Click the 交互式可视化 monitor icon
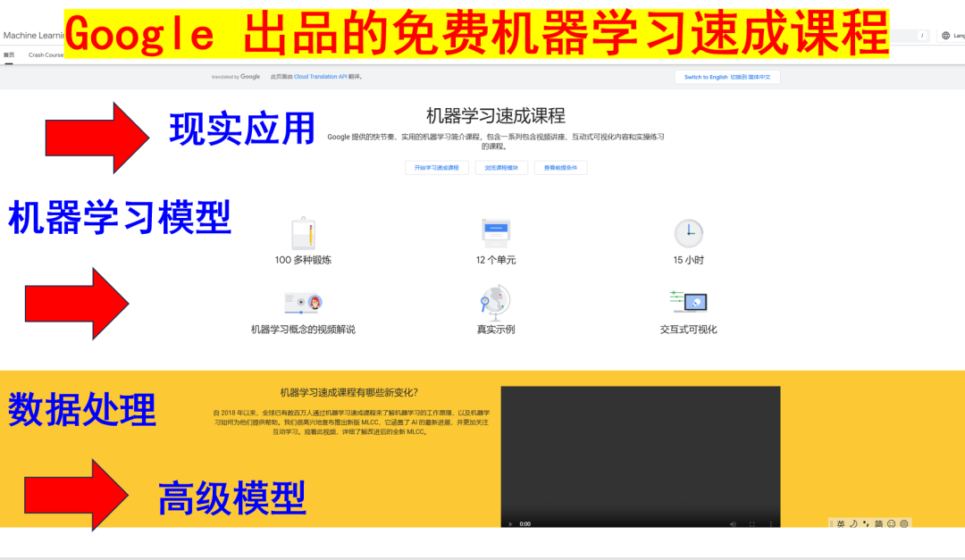 click(x=689, y=301)
